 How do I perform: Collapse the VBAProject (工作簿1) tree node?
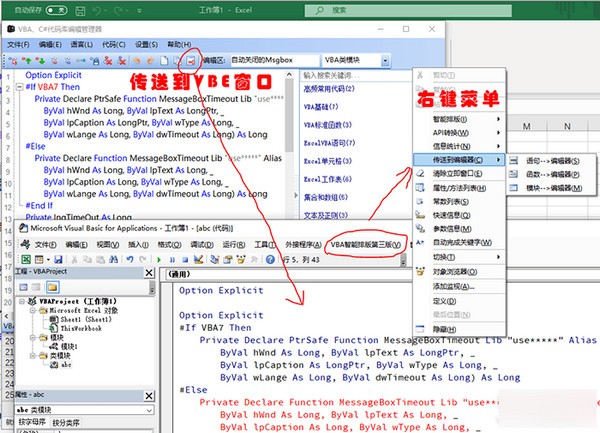(x=22, y=301)
